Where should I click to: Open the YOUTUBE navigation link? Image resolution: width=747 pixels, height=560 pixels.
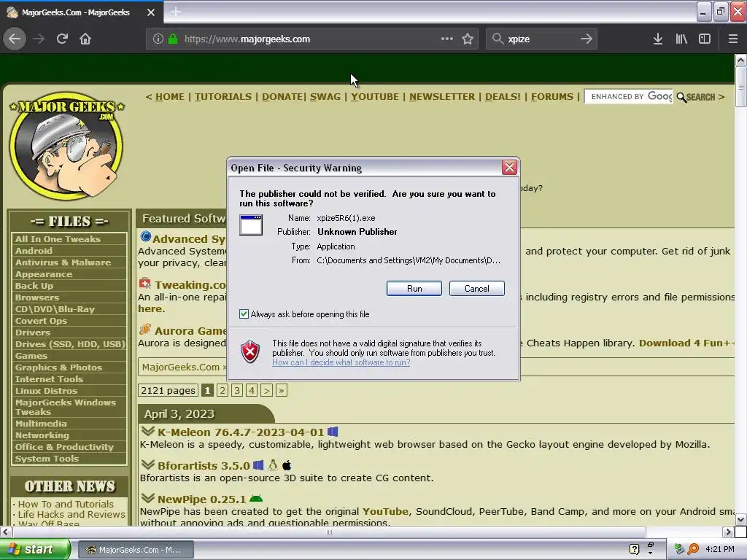[375, 97]
